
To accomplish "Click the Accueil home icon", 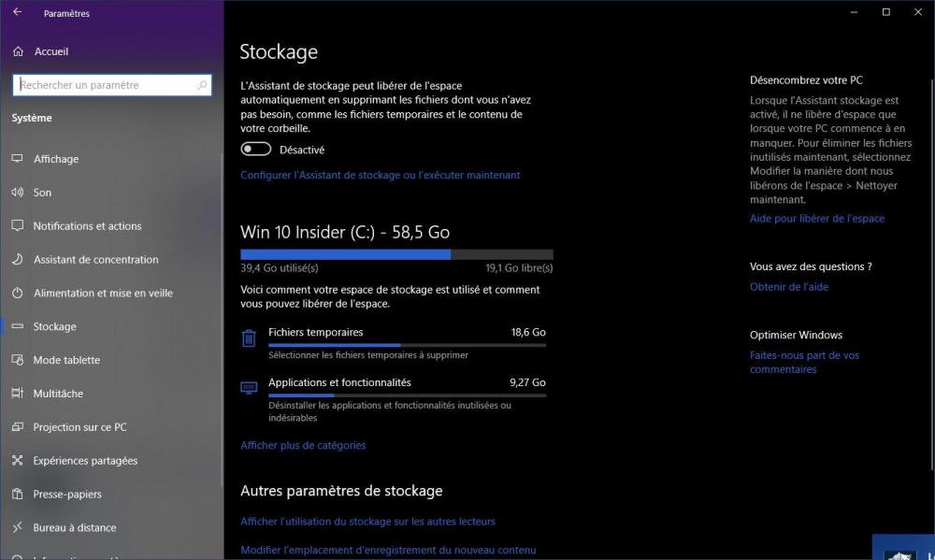I will tap(18, 51).
